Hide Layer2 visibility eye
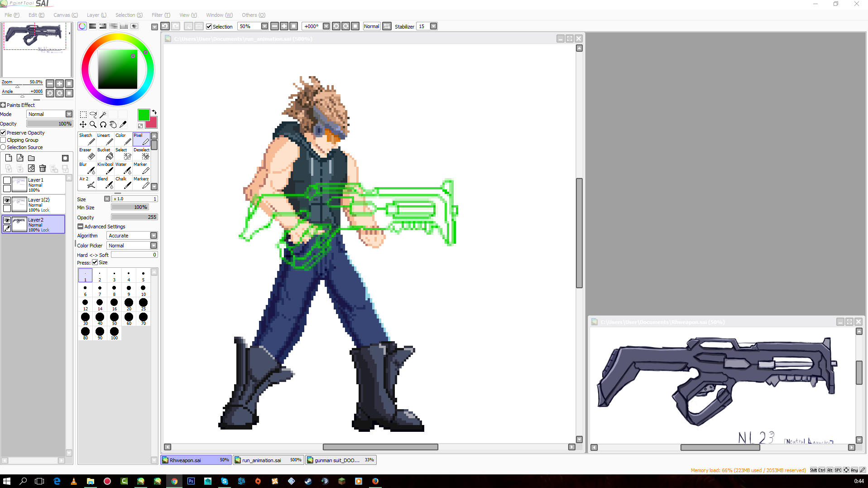 coord(7,220)
